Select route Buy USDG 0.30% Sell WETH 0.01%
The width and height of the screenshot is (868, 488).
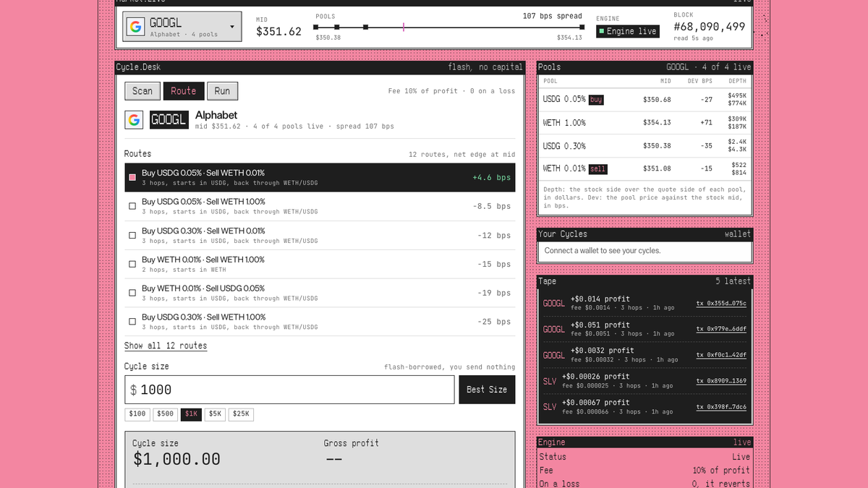click(320, 235)
